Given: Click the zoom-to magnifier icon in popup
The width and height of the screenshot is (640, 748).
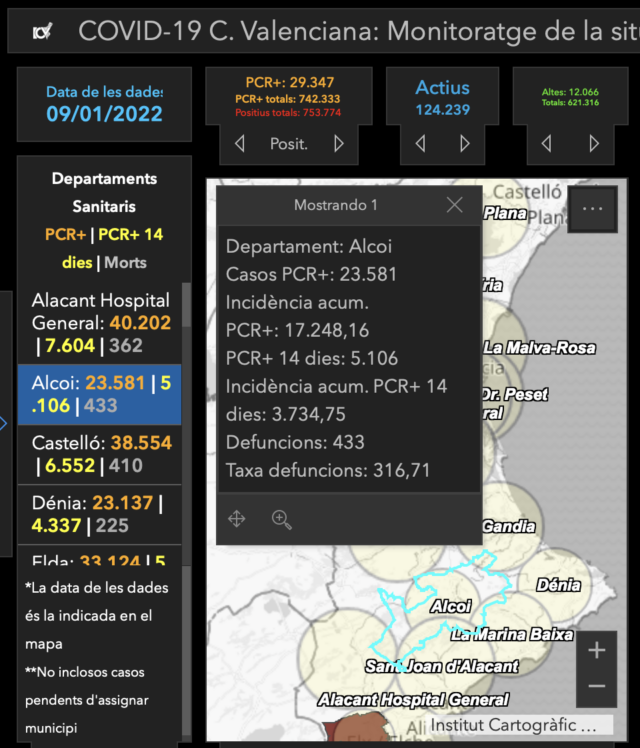Looking at the screenshot, I should [282, 519].
